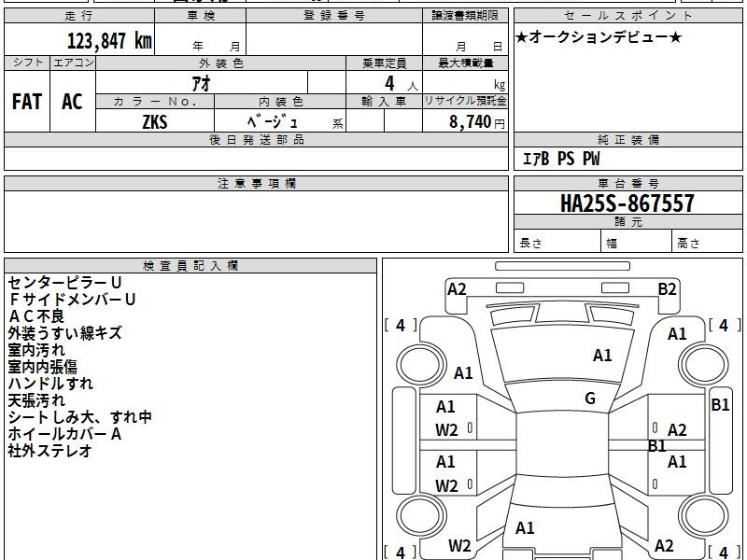Click the 乗車定員 header
The image size is (747, 560).
384,63
